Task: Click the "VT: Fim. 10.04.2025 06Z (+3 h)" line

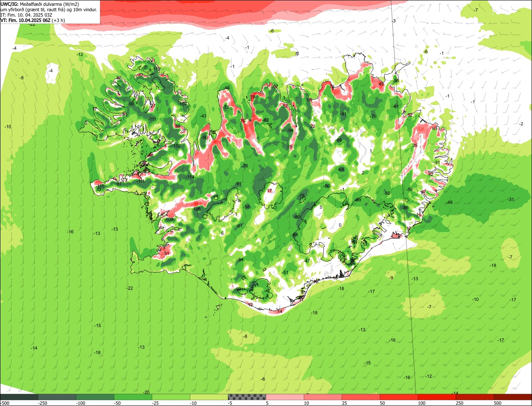Action: click(32, 20)
